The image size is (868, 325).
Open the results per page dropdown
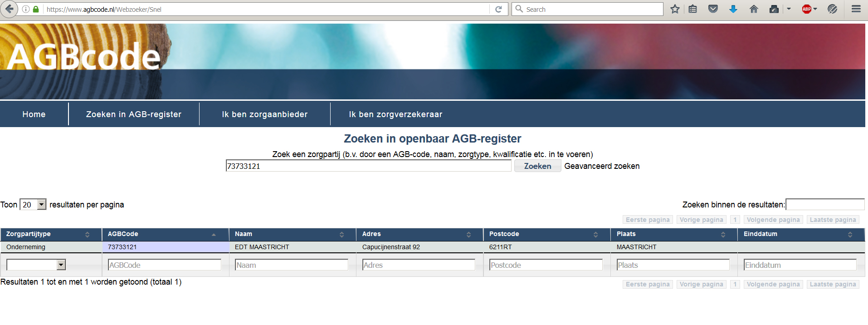[33, 205]
